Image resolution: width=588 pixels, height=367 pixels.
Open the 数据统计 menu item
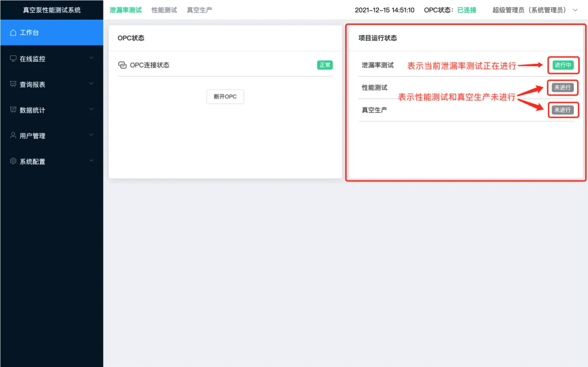tap(52, 110)
